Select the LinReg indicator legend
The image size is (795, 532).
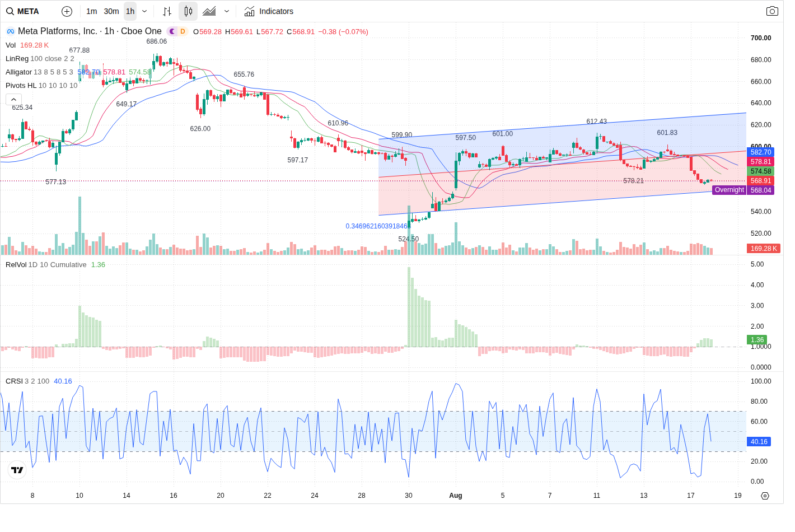tap(17, 59)
